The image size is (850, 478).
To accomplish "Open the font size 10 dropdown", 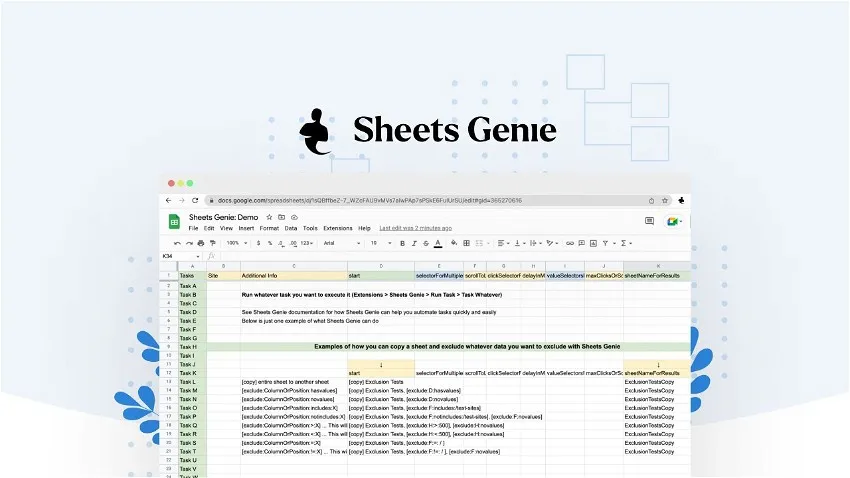I will [381, 243].
